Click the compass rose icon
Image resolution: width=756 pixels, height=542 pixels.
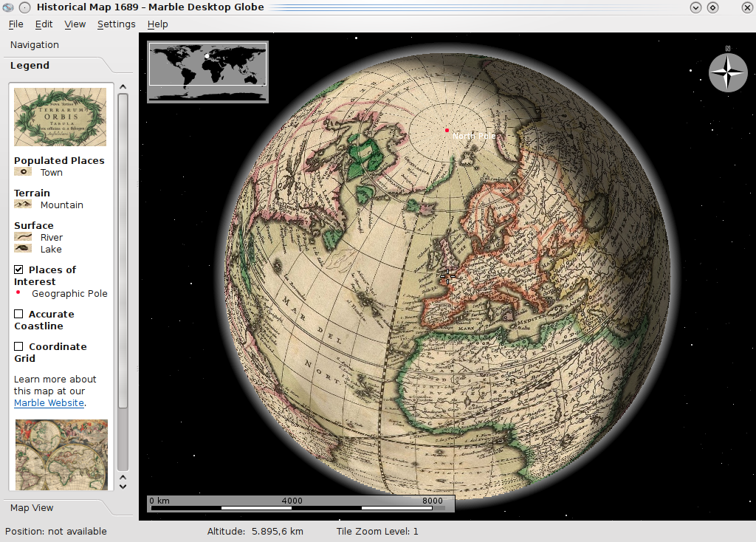(728, 72)
